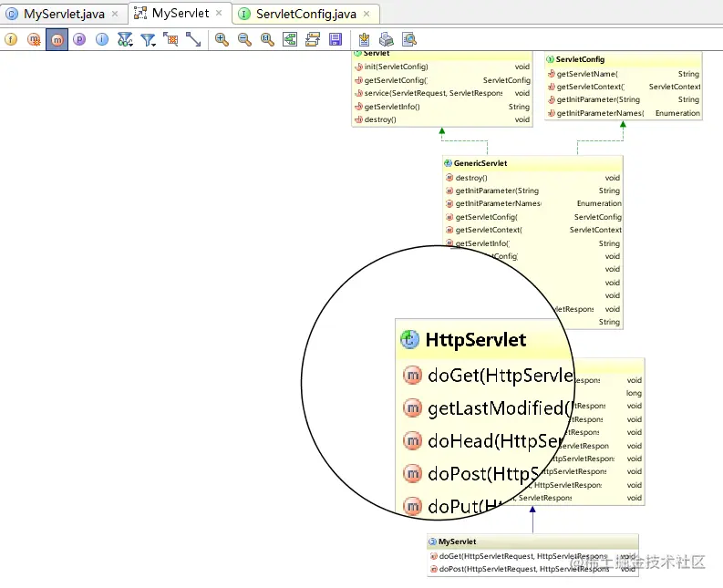
Task: Click the printer icon in the toolbar
Action: point(387,40)
